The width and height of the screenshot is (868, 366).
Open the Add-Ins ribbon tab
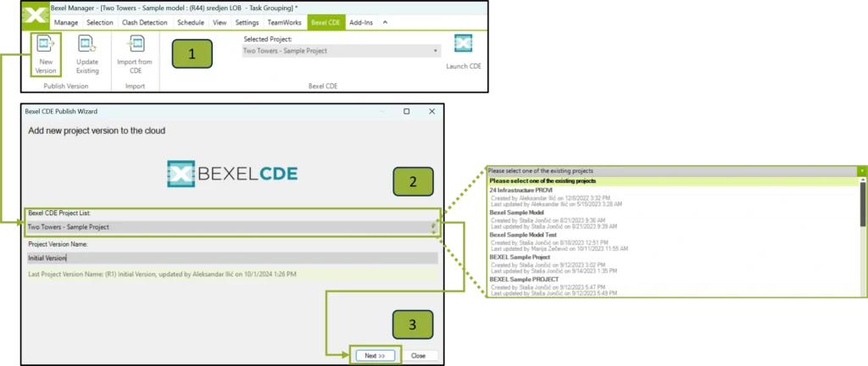pyautogui.click(x=361, y=23)
